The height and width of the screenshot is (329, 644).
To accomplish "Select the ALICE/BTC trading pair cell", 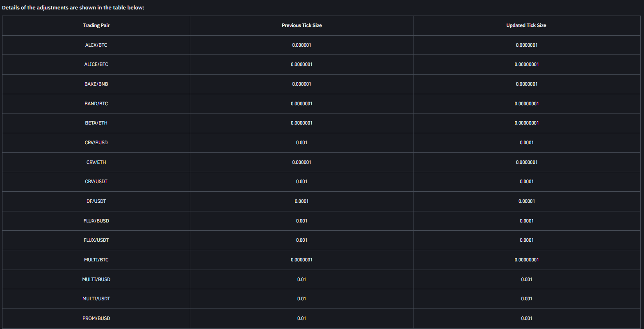I will tap(96, 64).
